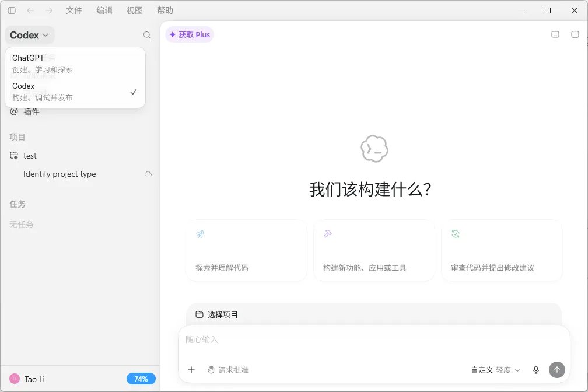Click cloud icon beside Identify project type

click(148, 174)
